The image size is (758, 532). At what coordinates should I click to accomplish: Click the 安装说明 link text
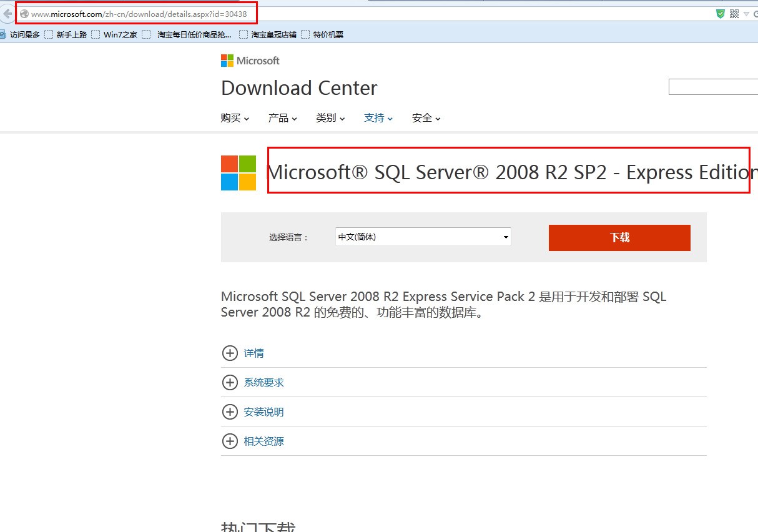point(263,412)
